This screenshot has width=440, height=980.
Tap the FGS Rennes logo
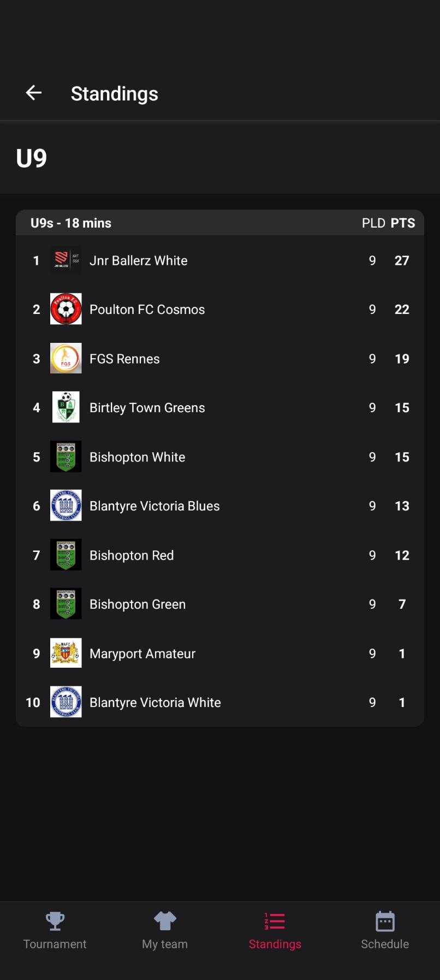tap(66, 358)
